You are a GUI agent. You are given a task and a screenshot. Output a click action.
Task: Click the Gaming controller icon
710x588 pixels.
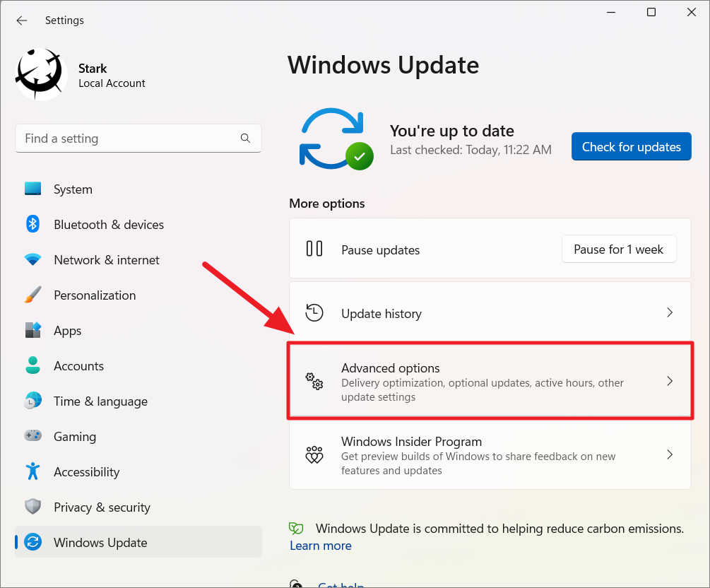(32, 436)
